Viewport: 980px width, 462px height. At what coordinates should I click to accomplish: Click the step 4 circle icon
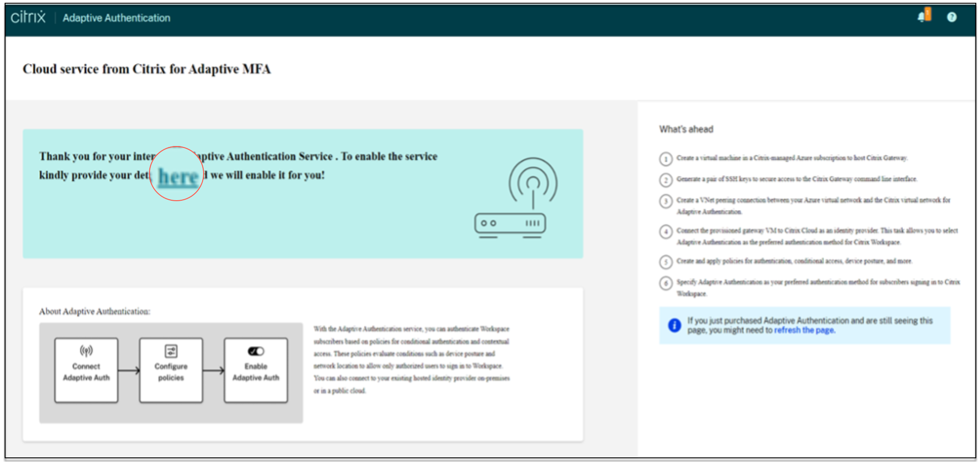click(666, 231)
